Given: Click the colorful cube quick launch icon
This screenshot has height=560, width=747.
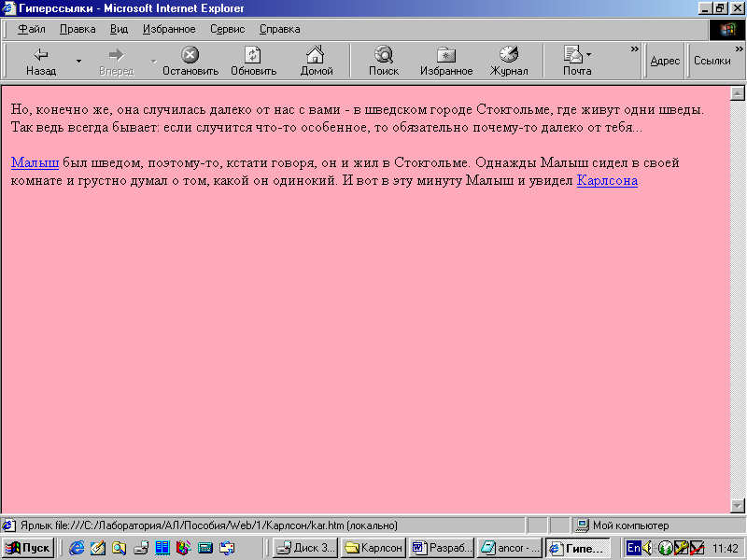Looking at the screenshot, I should pos(183,548).
